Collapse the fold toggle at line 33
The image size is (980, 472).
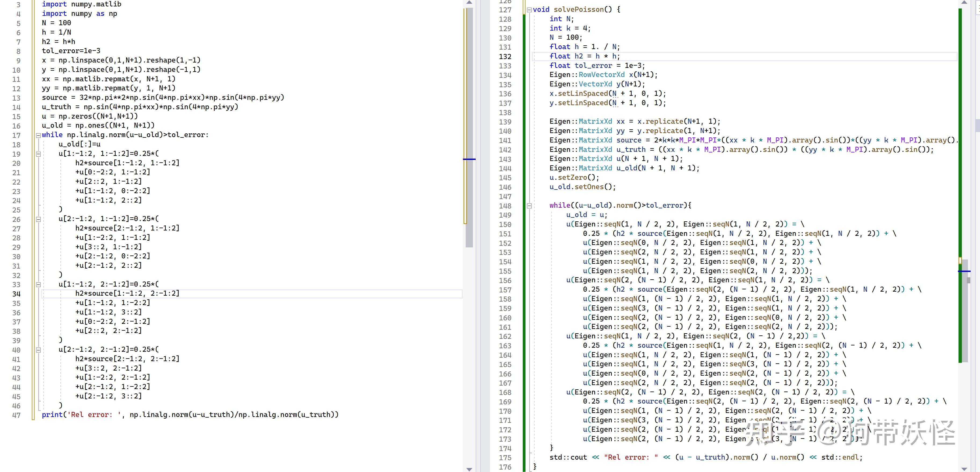click(38, 284)
